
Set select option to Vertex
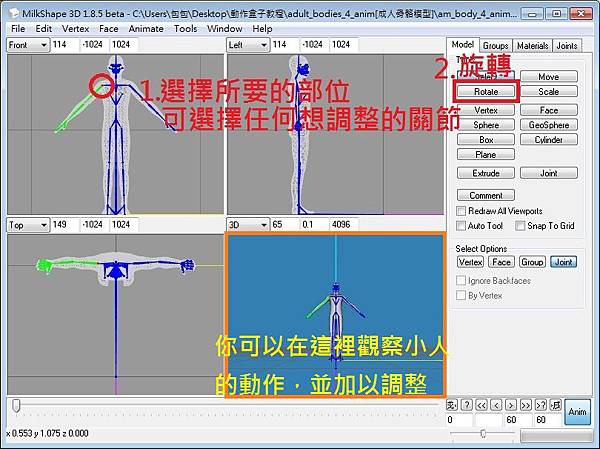pyautogui.click(x=470, y=262)
